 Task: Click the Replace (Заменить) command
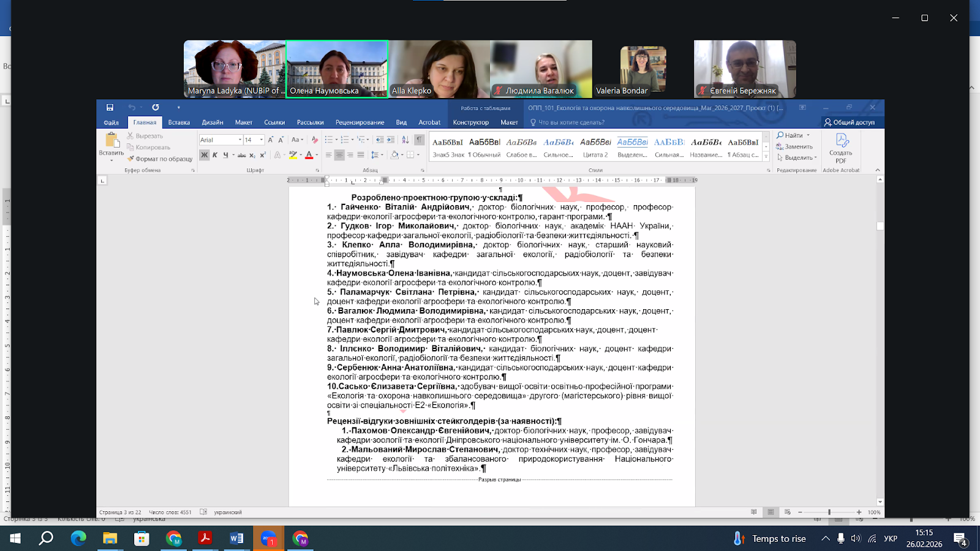tap(794, 146)
